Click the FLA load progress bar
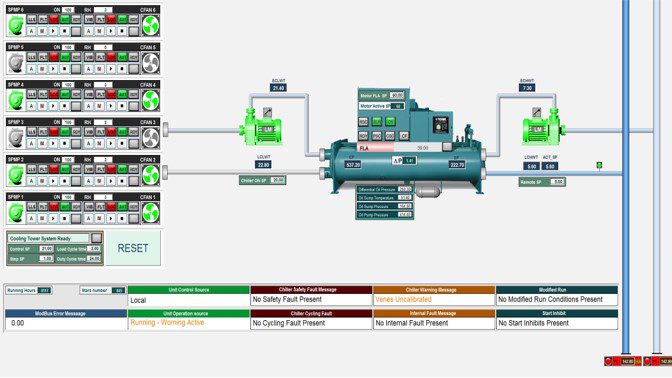Image resolution: width=672 pixels, height=378 pixels. (399, 148)
